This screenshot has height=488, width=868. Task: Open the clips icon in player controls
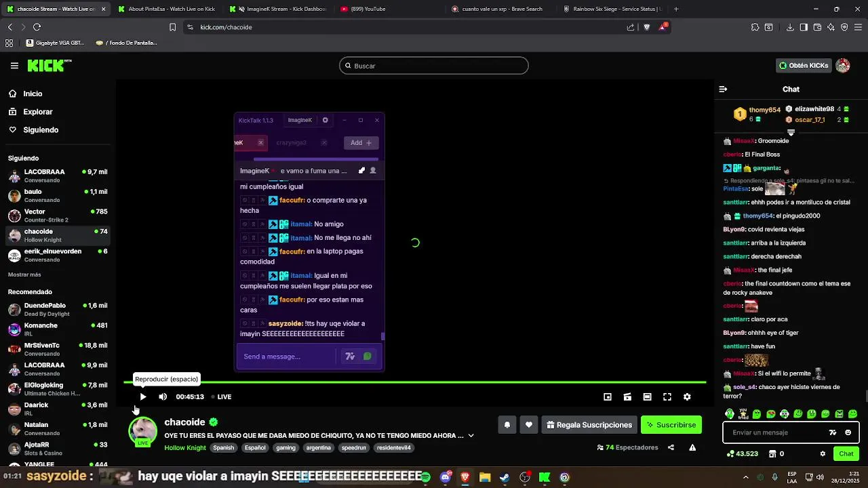click(627, 396)
